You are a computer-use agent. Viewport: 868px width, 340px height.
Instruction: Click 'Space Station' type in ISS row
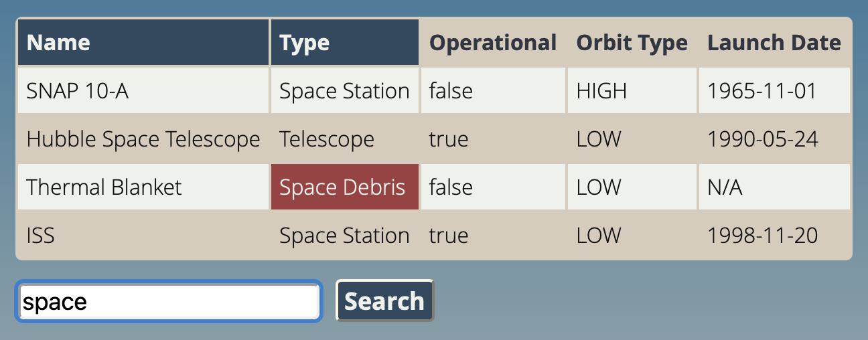point(345,235)
